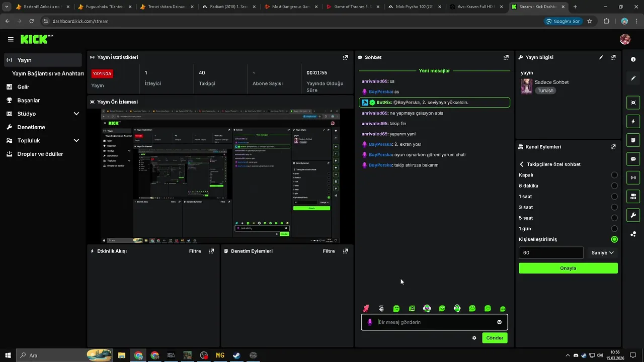Viewport: 644px width, 362px height.
Task: Insert the angry green square emote
Action: point(412,308)
